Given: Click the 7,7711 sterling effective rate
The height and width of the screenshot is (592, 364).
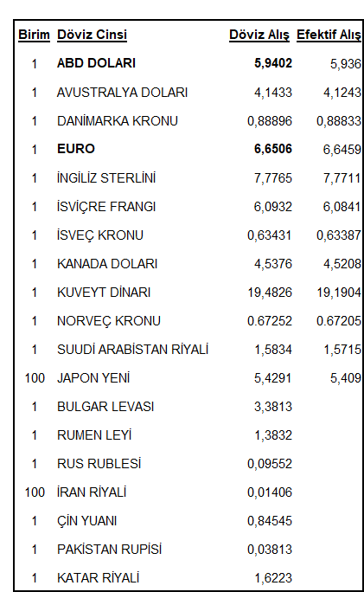Looking at the screenshot, I should click(342, 178).
